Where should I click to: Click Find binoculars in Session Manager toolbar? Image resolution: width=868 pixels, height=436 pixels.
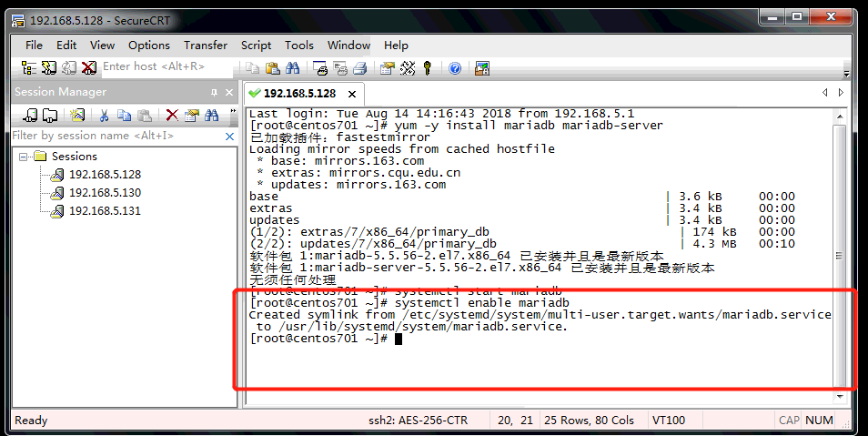tap(211, 115)
